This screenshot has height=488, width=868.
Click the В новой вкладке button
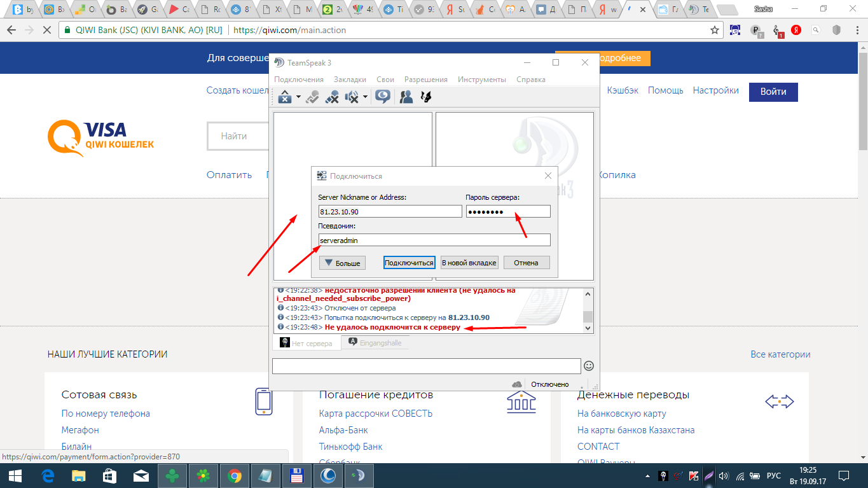click(x=469, y=263)
